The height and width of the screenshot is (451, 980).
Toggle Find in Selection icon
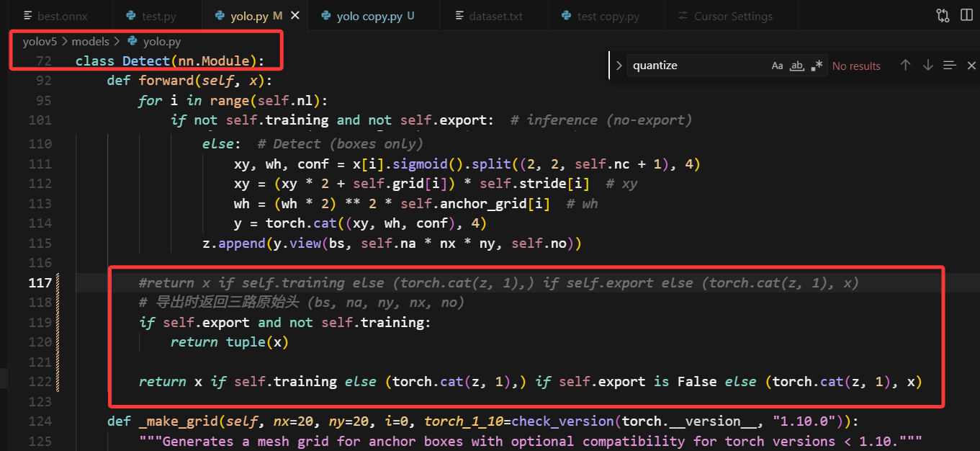tap(950, 66)
